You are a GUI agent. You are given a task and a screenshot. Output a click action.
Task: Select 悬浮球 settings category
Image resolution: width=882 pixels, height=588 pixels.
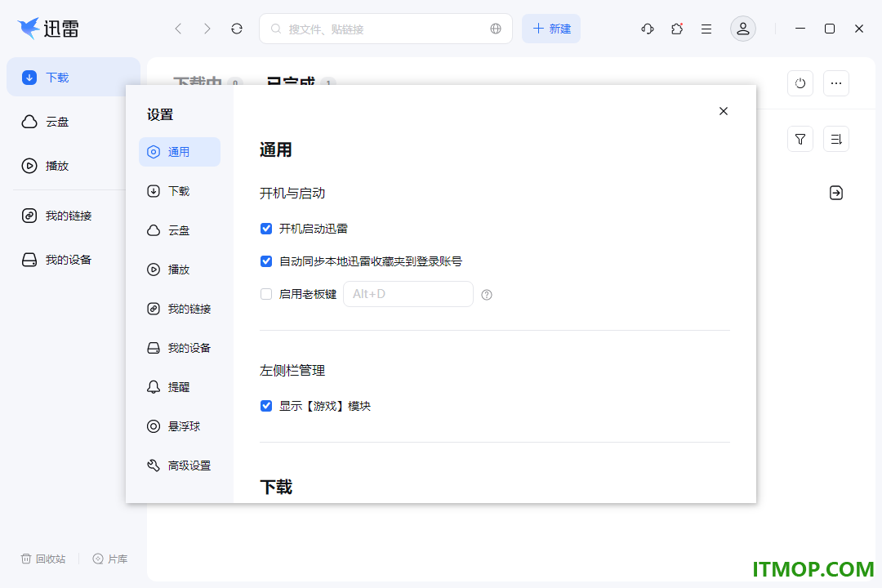click(x=180, y=426)
